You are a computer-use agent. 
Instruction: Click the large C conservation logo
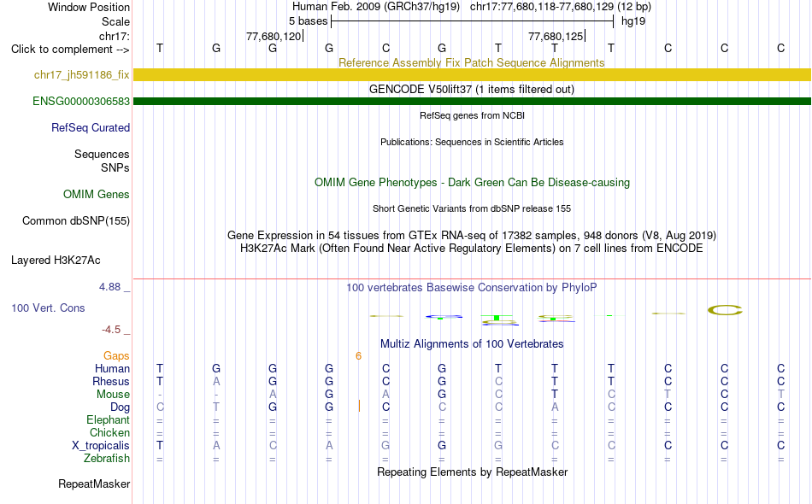coord(725,310)
